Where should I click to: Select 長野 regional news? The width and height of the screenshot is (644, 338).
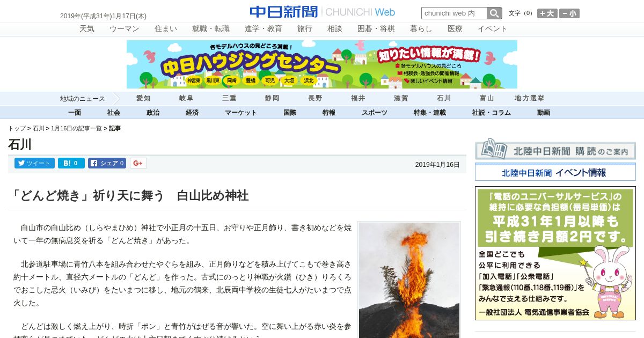click(x=315, y=99)
